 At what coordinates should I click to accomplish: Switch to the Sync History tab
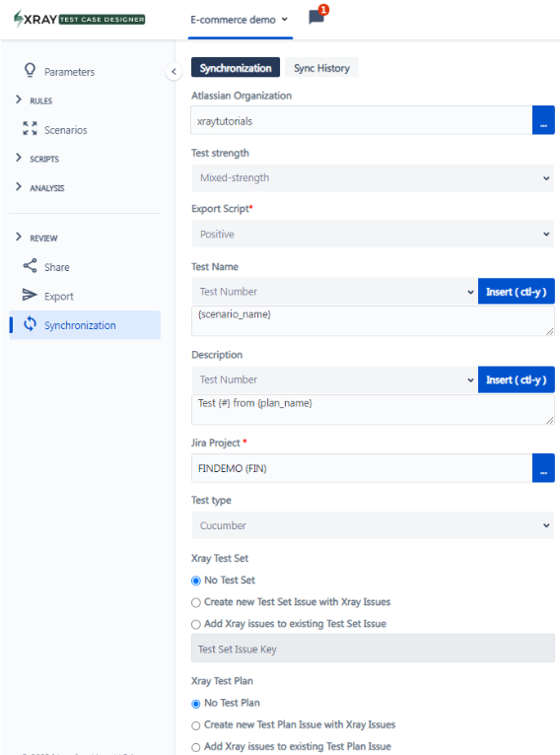point(321,68)
